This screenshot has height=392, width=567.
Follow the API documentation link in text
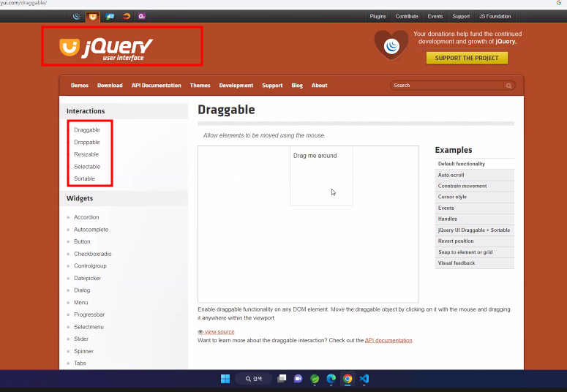pyautogui.click(x=388, y=340)
